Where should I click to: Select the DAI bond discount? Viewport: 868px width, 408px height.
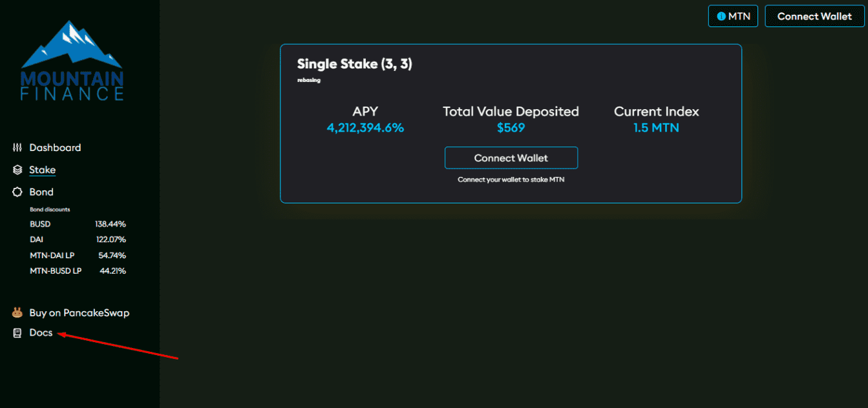click(x=78, y=240)
